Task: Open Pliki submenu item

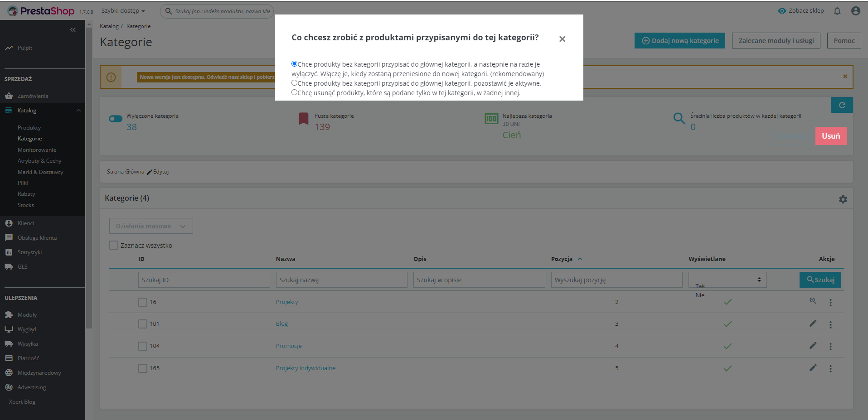Action: click(x=23, y=183)
